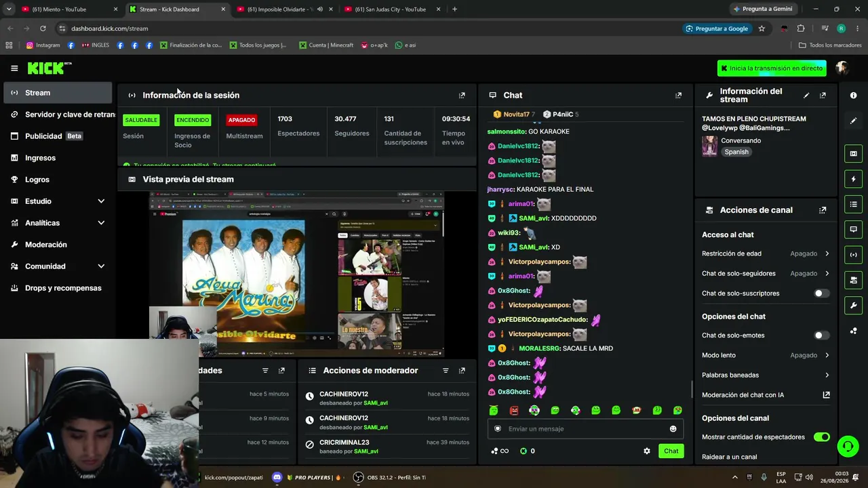
Task: Pop out the Información de la sesión panel
Action: [462, 96]
